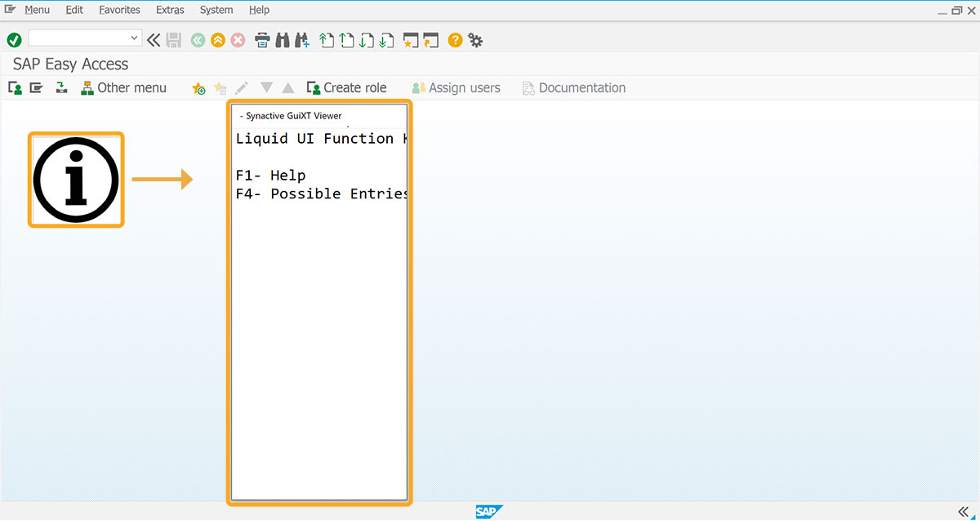The image size is (980, 521).
Task: Click the Assign users button
Action: pyautogui.click(x=456, y=88)
